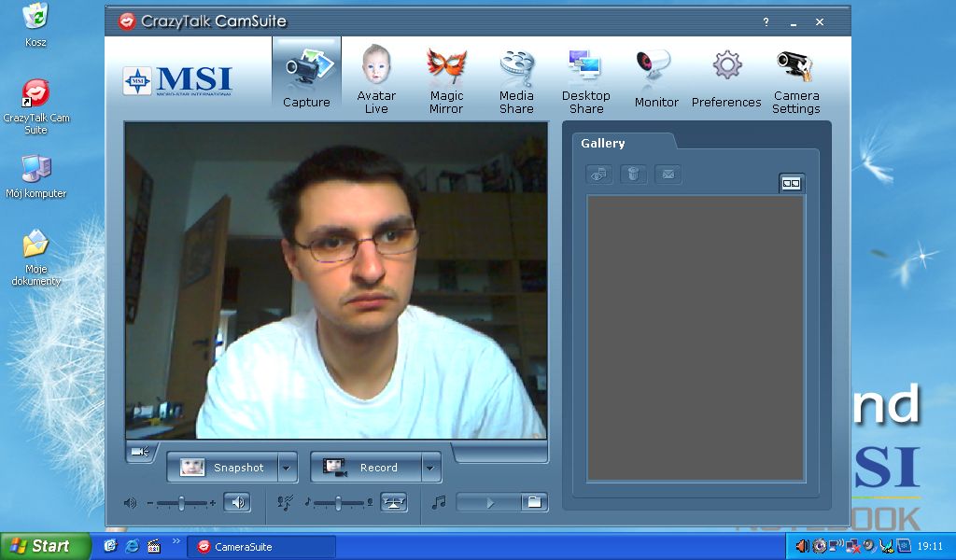The image size is (956, 560).
Task: Expand the Snapshot options dropdown arrow
Action: tap(288, 468)
